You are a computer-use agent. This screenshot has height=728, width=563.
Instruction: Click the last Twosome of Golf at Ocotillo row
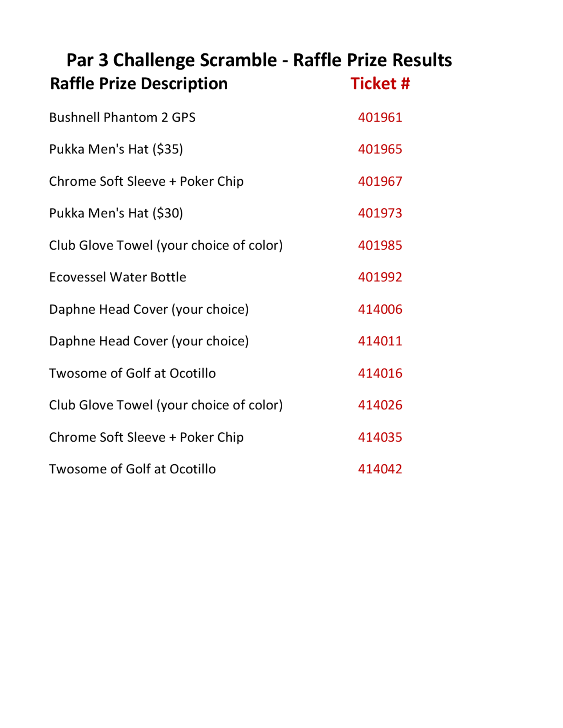coord(132,469)
